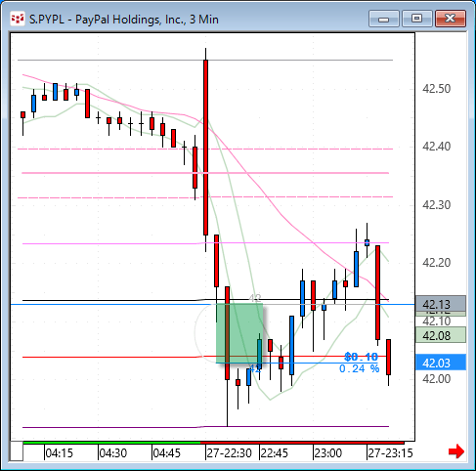Click the 0.24 % annotation text
This screenshot has width=476, height=471.
click(x=360, y=368)
